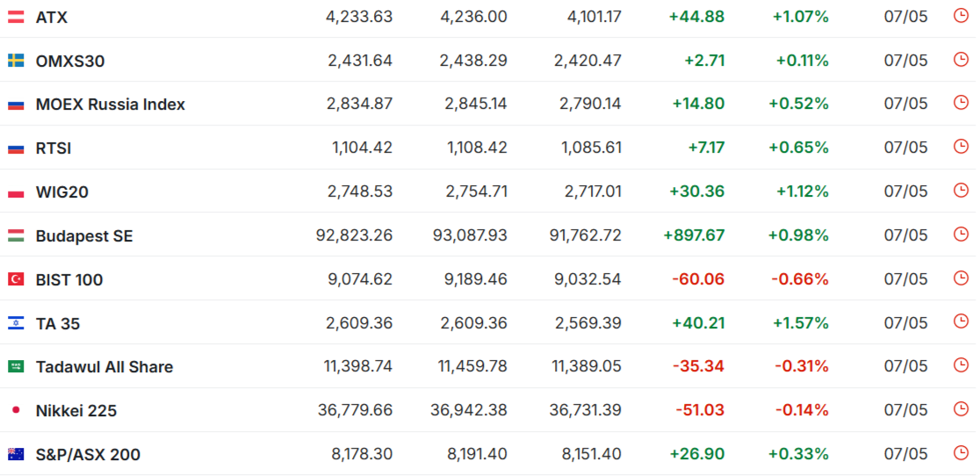This screenshot has height=476, width=980.
Task: Click the Turkish flag beside BIST 100
Action: click(x=16, y=279)
